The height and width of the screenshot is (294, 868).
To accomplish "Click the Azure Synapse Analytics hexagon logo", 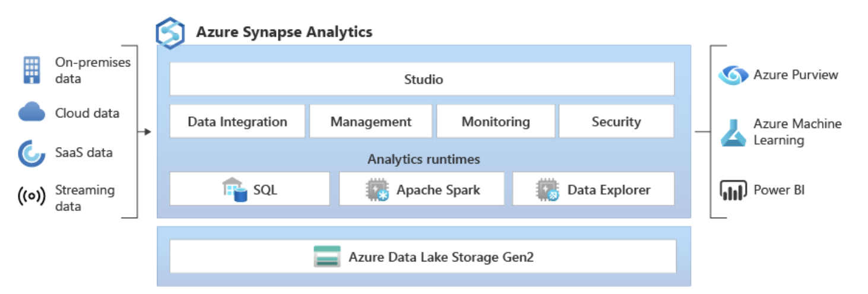I will tap(170, 33).
